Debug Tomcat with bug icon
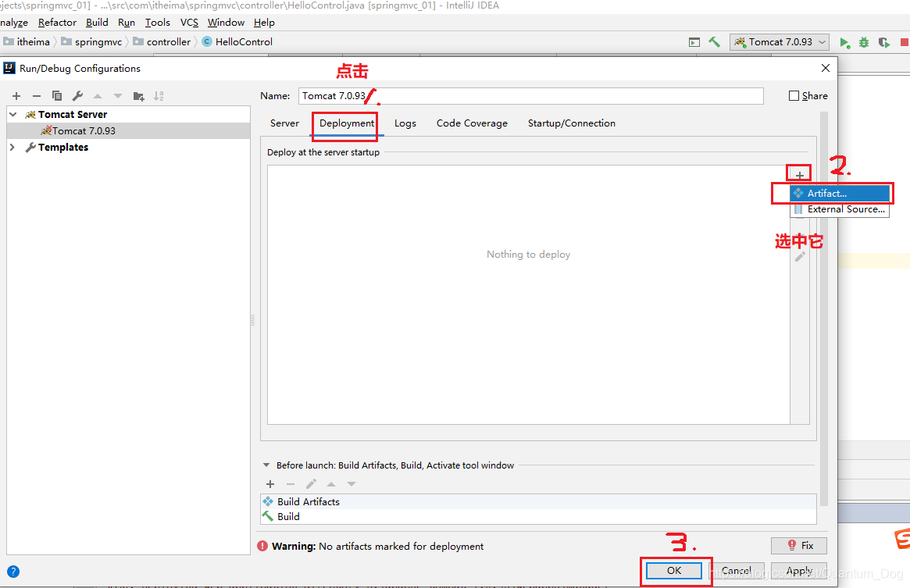The width and height of the screenshot is (910, 588). tap(864, 42)
